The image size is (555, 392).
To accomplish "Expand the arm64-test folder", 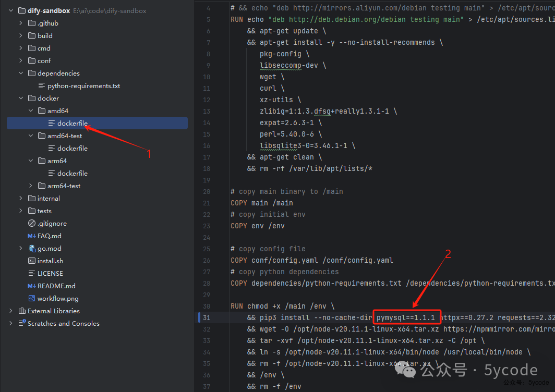I will click(31, 186).
